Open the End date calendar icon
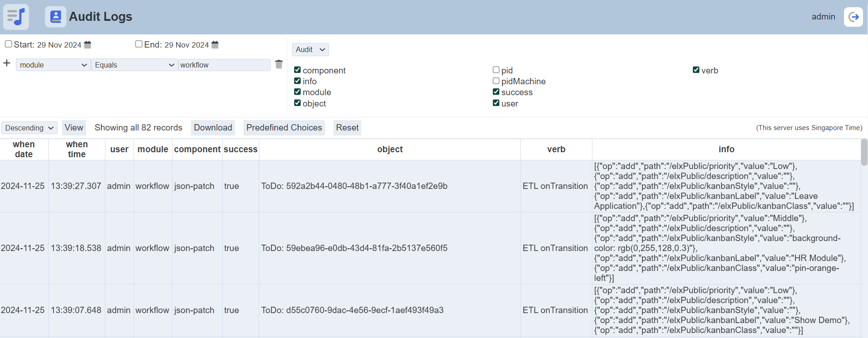Viewport: 868px width, 338px height. (x=215, y=44)
